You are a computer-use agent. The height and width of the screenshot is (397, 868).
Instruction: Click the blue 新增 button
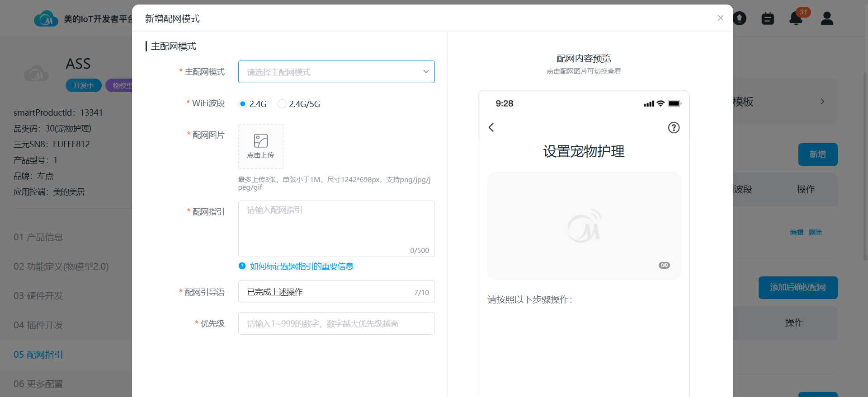tap(817, 154)
